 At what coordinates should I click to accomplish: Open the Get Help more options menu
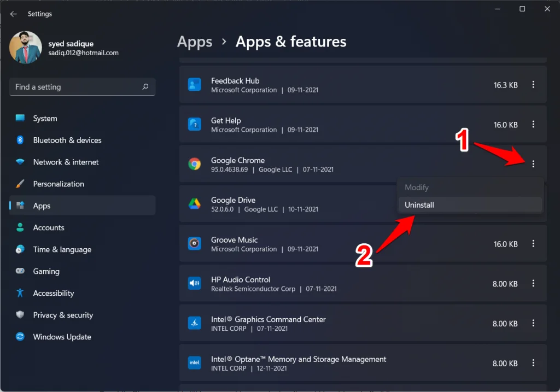tap(533, 124)
